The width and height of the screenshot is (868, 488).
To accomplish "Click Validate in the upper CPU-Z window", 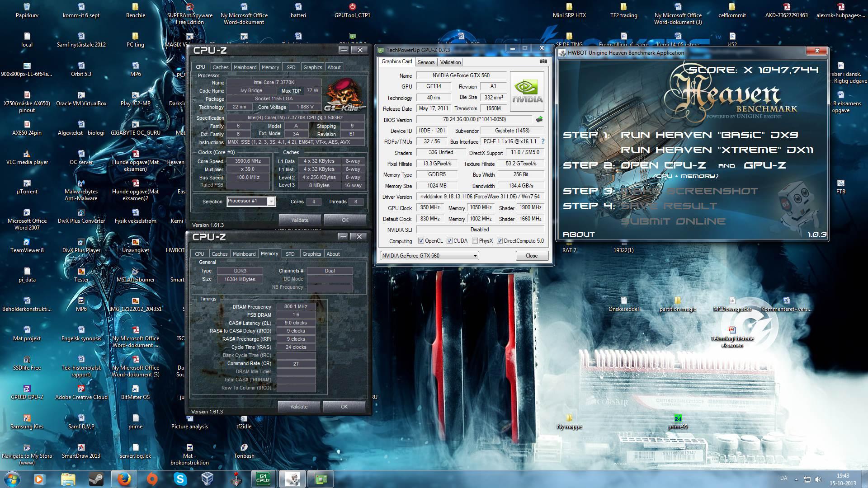I will [300, 220].
